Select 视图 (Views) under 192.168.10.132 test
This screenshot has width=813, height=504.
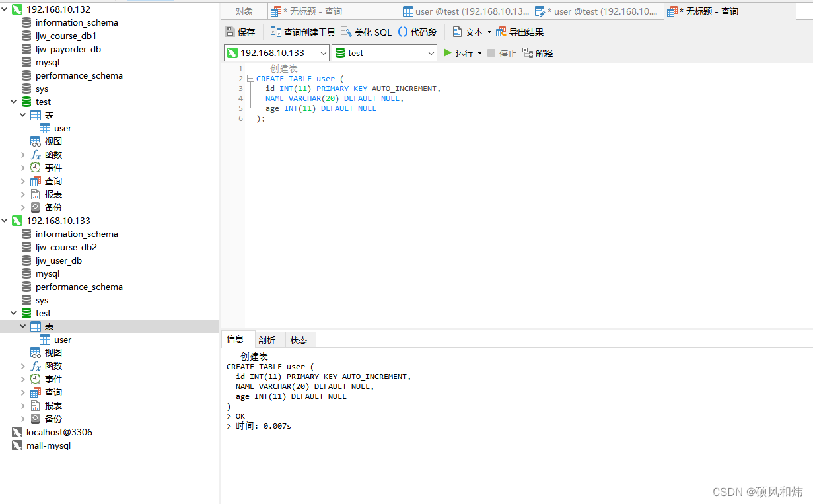(53, 141)
